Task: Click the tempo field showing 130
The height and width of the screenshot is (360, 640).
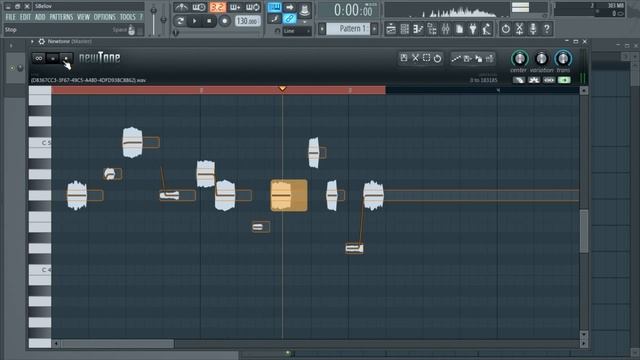Action: (x=247, y=21)
